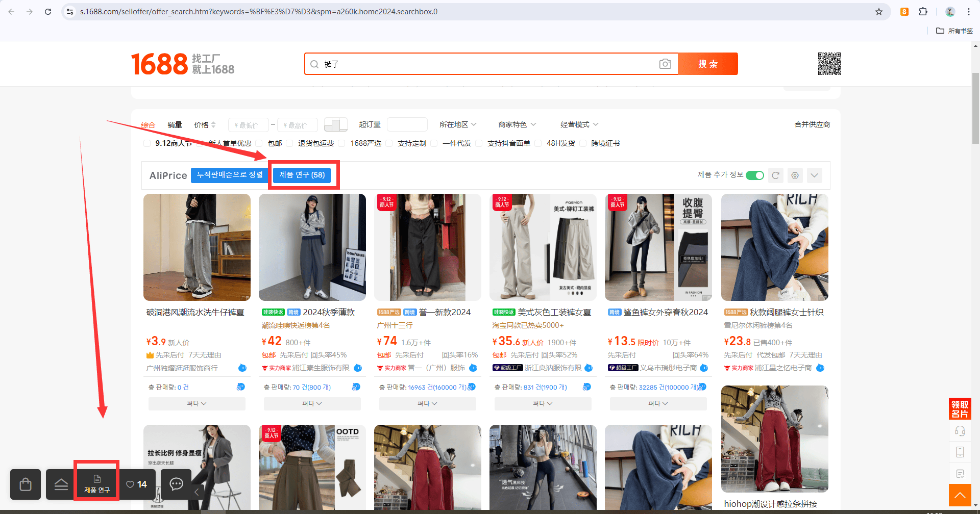Refresh AliPrice product data
This screenshot has width=980, height=514.
point(775,175)
